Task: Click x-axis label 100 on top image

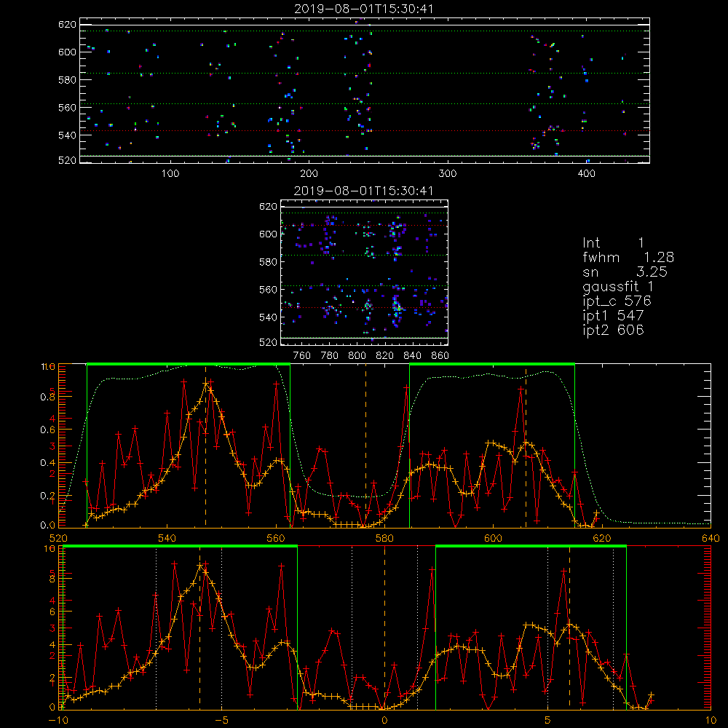Action: click(x=170, y=174)
